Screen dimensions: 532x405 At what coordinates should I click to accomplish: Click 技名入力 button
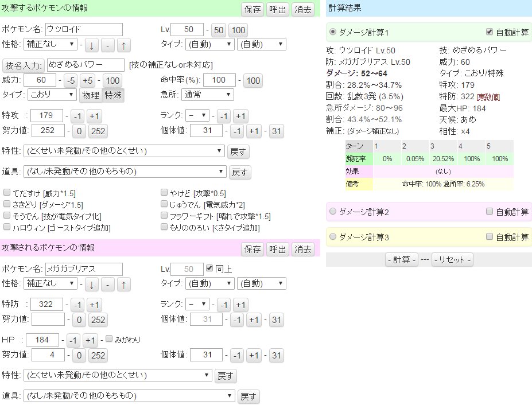24,65
